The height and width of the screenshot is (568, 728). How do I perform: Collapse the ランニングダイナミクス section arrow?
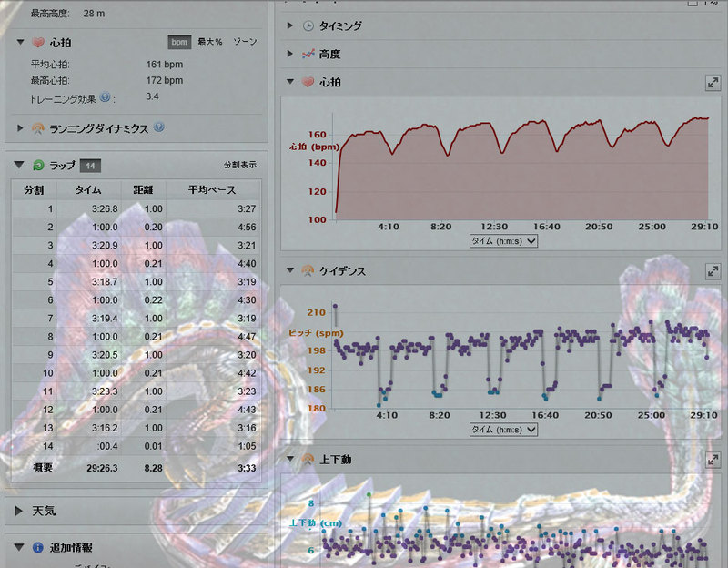pyautogui.click(x=20, y=128)
